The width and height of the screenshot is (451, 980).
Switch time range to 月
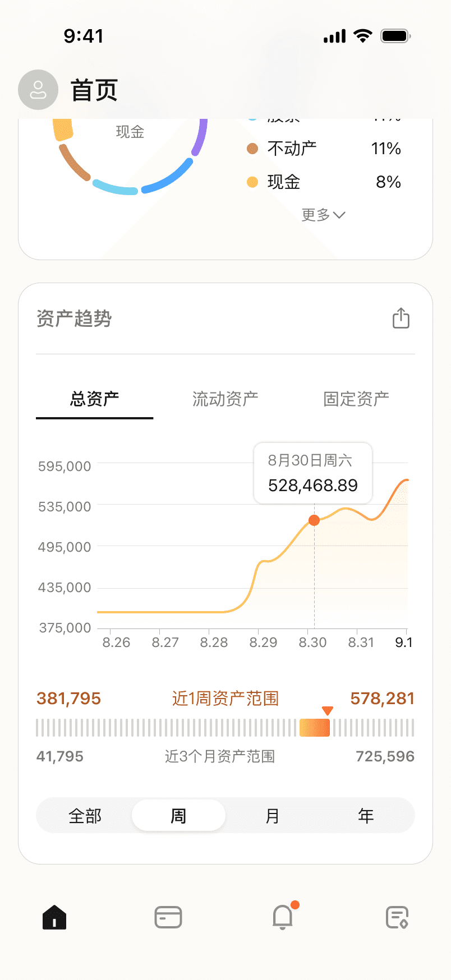(x=273, y=816)
